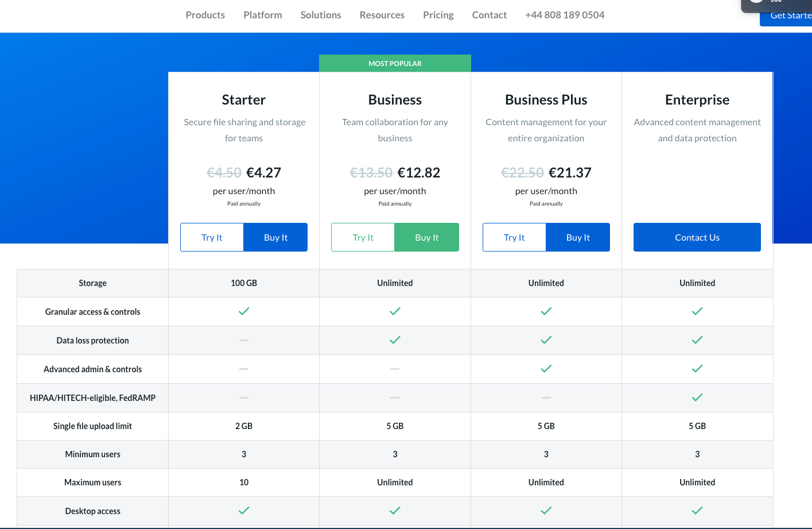Open the Products menu
Screen dimensions: 812x529
pos(205,15)
